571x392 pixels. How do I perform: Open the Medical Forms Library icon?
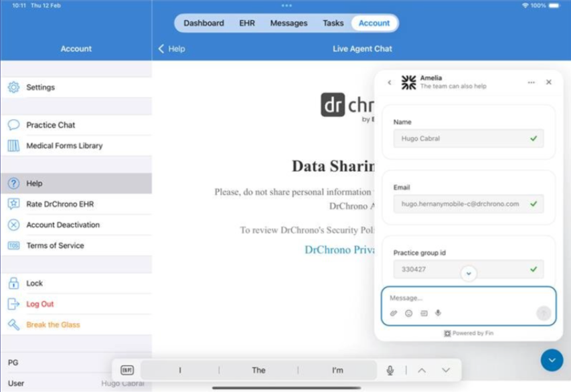click(x=13, y=146)
